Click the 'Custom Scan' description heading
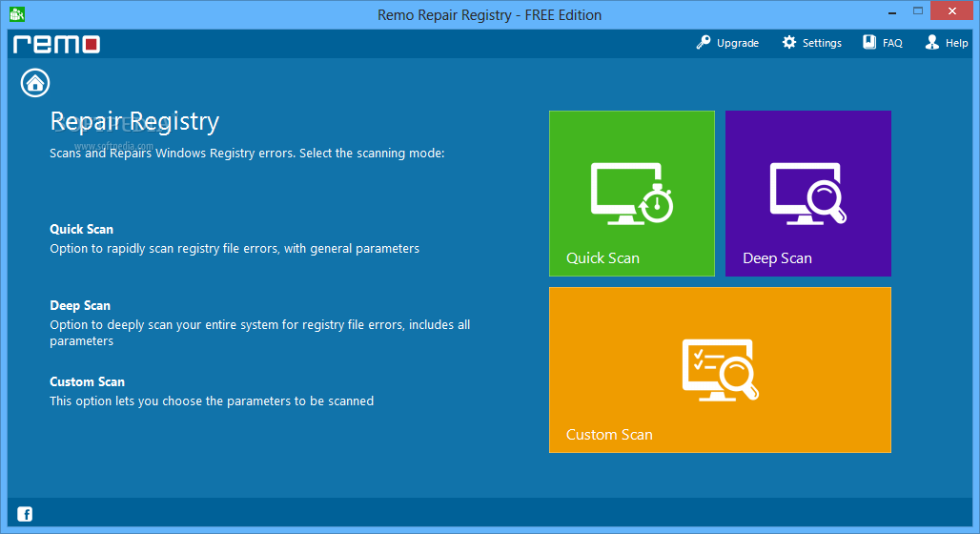Image resolution: width=980 pixels, height=534 pixels. tap(87, 381)
